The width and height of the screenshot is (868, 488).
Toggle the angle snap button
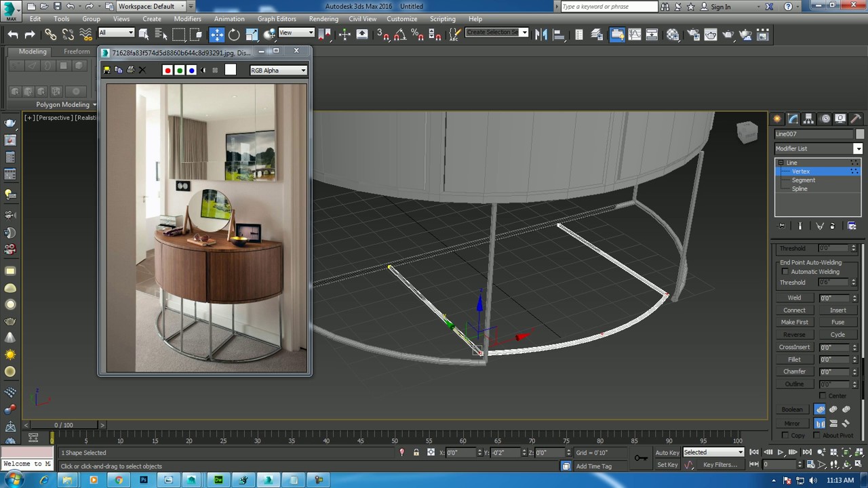pos(400,35)
